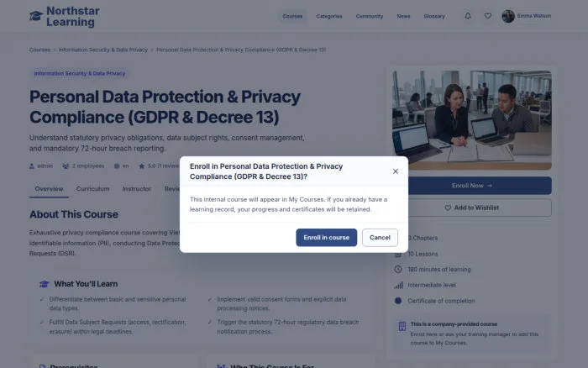
Task: Open the Categories nav item
Action: [x=329, y=16]
